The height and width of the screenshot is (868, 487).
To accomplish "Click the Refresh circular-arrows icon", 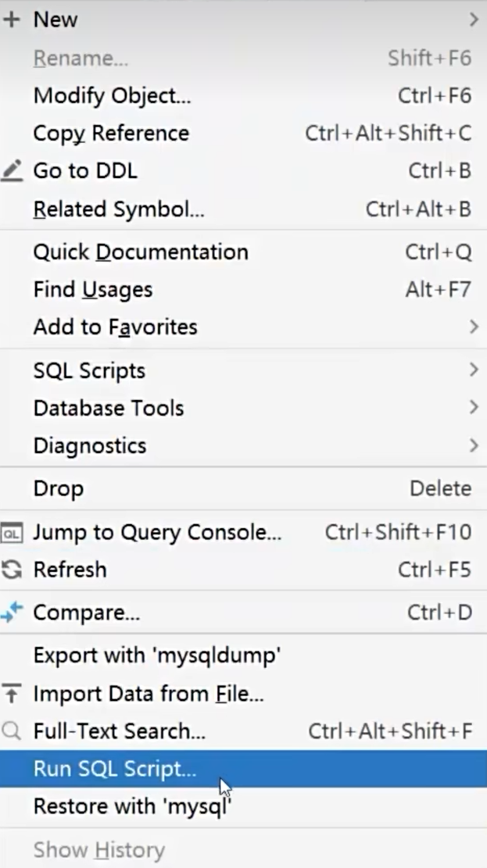I will [x=12, y=570].
